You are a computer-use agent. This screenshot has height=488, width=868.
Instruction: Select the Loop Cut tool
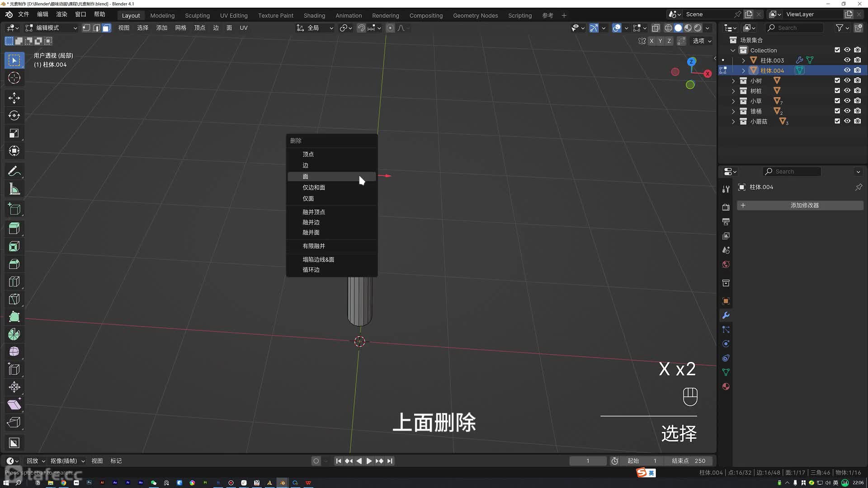[x=14, y=282]
